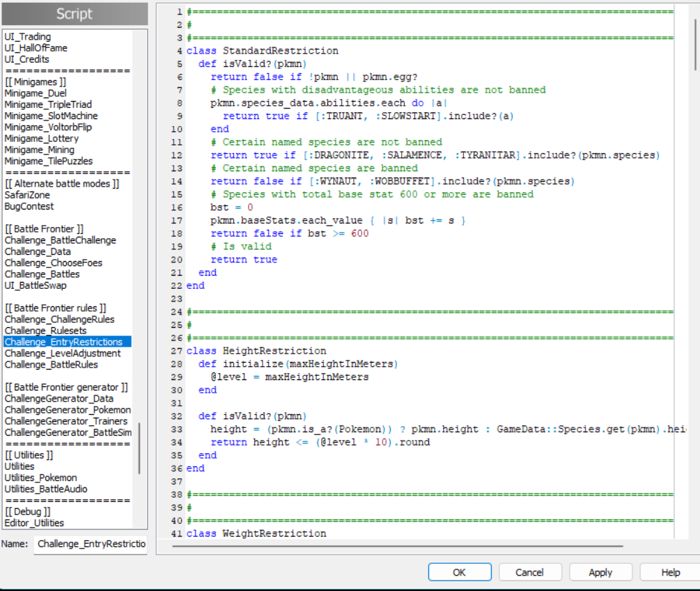Select the [[ Minigames ]] section header

[x=36, y=82]
